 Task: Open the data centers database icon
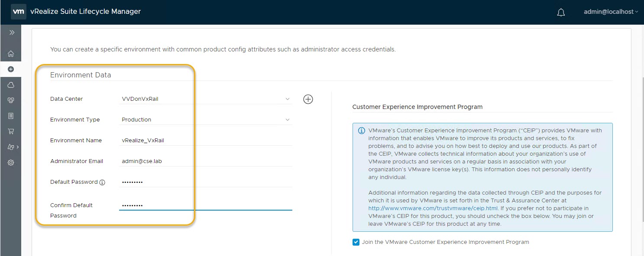coord(11,100)
